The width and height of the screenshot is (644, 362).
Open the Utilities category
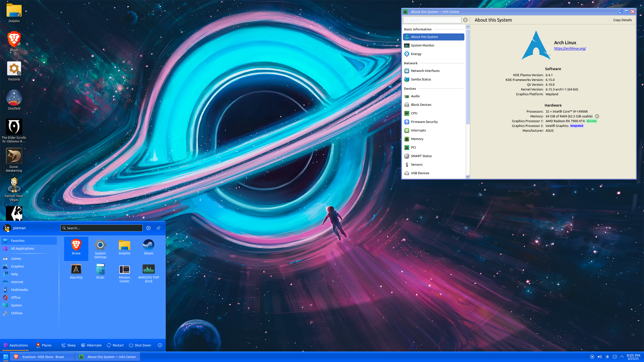(29, 313)
